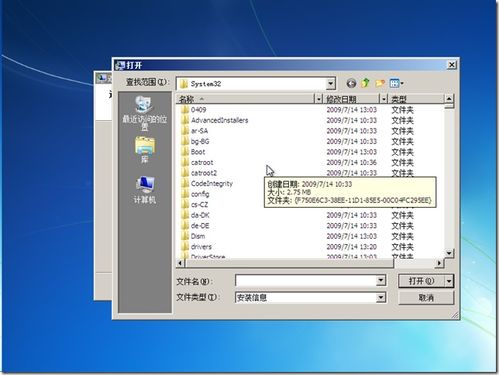Click the 取消 (Cancel) button
Viewport: 499px width, 375px height.
pyautogui.click(x=426, y=297)
